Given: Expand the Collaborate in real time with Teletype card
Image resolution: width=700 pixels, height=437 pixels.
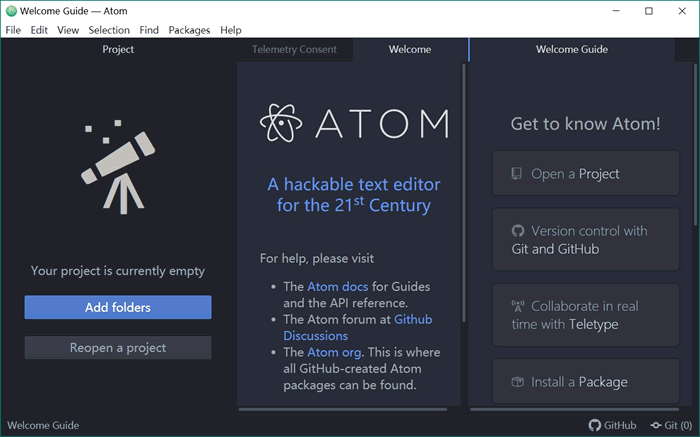Looking at the screenshot, I should pyautogui.click(x=586, y=315).
